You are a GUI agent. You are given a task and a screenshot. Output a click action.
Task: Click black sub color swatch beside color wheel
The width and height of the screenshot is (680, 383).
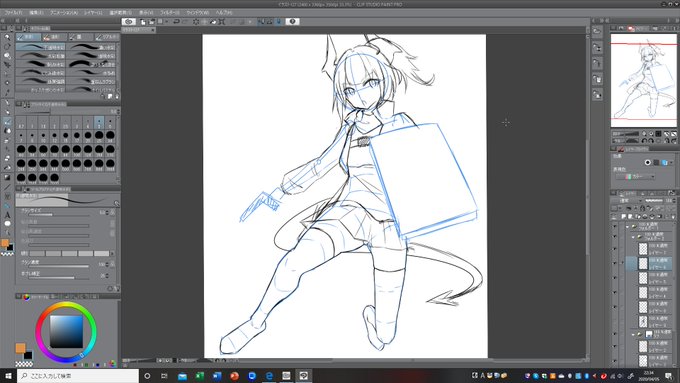28,355
